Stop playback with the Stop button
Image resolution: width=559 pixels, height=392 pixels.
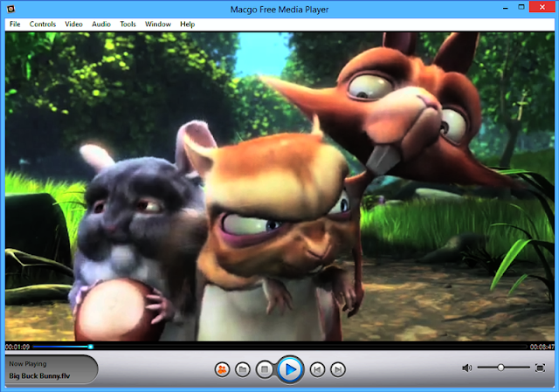tap(265, 369)
